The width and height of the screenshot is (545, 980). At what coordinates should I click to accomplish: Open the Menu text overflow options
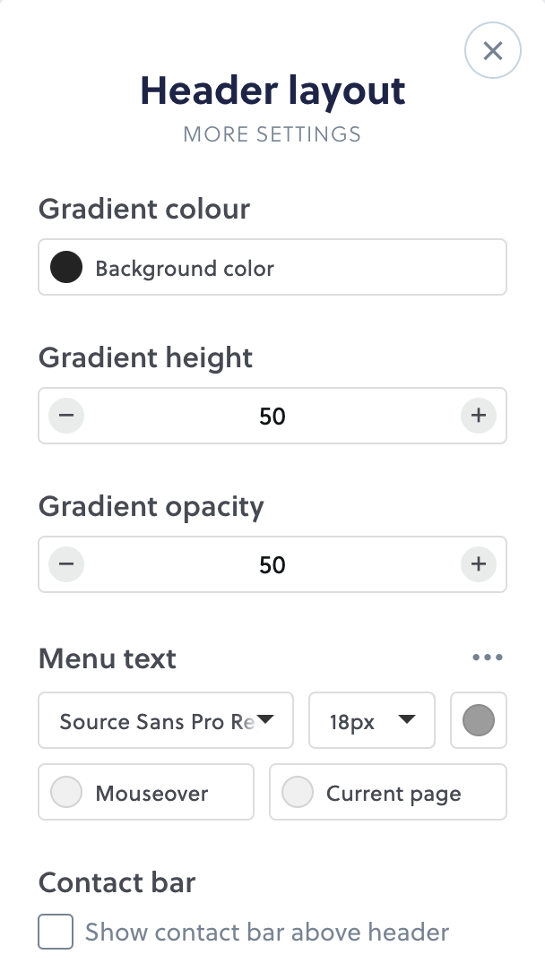click(488, 657)
